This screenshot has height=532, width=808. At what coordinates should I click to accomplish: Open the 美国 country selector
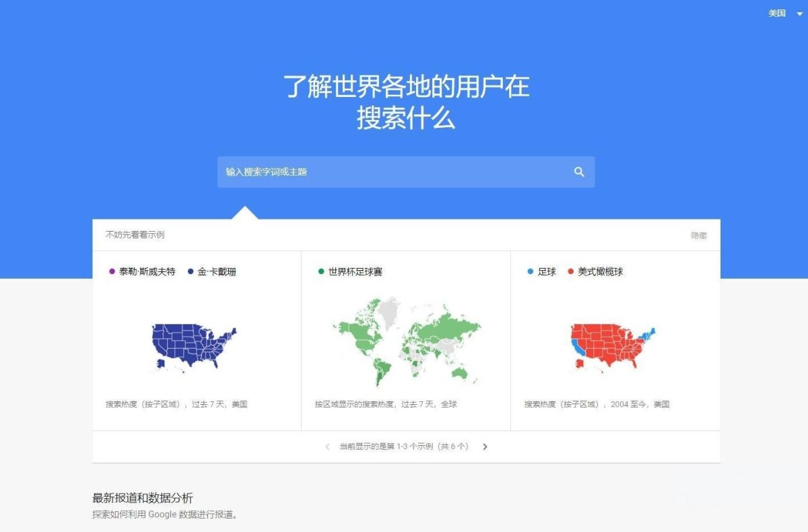pos(776,13)
